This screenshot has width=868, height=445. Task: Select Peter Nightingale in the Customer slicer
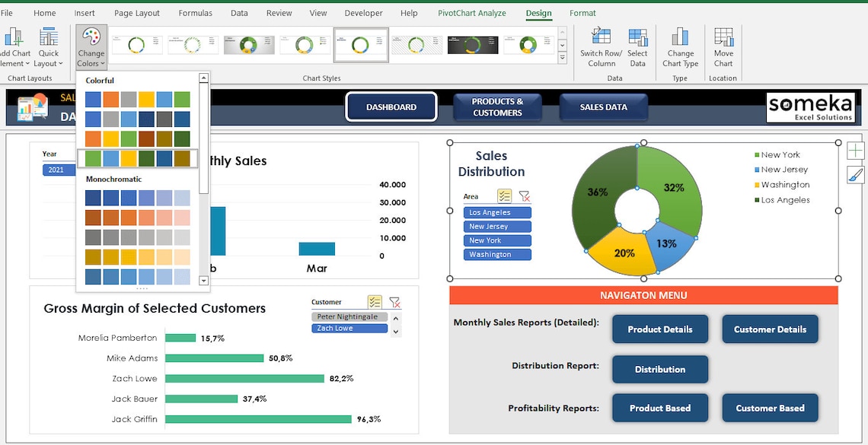pyautogui.click(x=349, y=316)
